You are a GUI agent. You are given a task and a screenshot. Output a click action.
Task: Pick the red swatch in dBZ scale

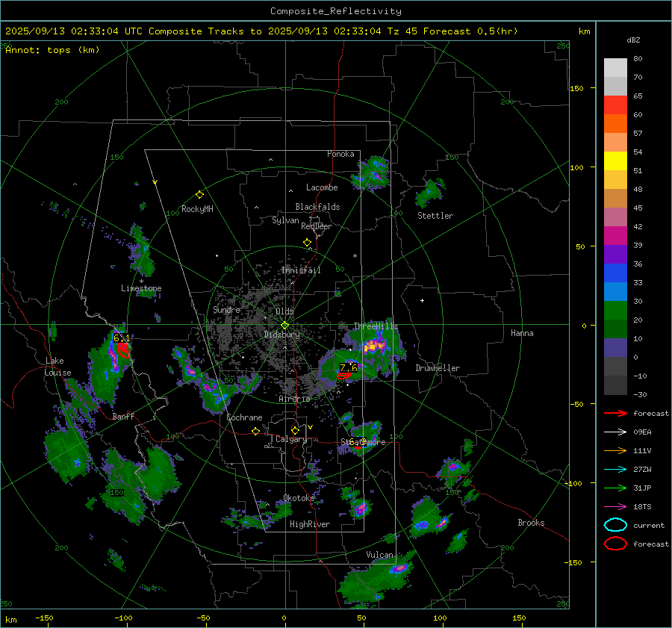pos(615,105)
